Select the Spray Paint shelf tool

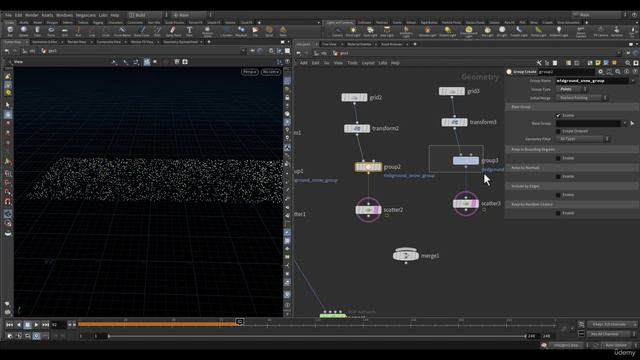[173, 31]
